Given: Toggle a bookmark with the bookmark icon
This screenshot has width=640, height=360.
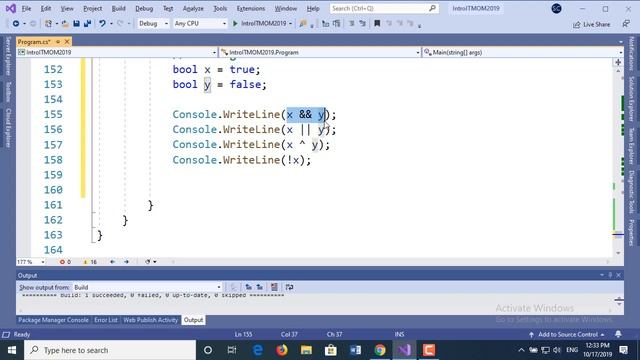Looking at the screenshot, I should click(377, 24).
